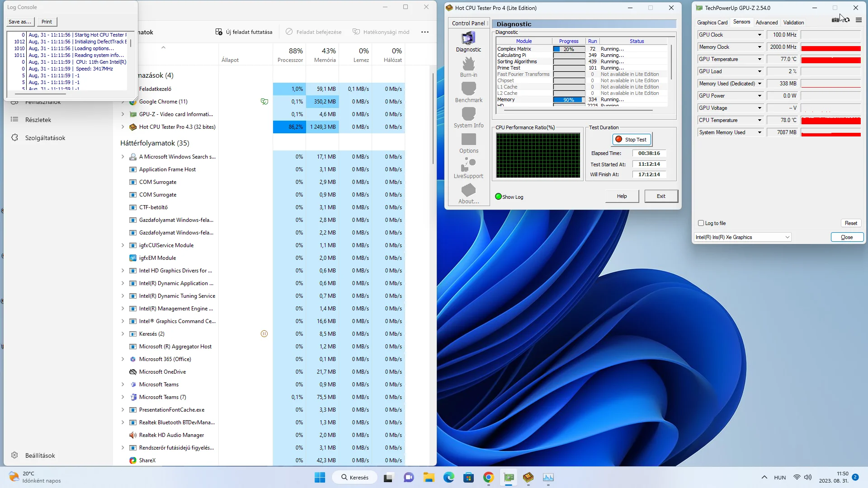Screen dimensions: 868x488
Task: Take GPU-Z screenshot with camera icon
Action: 835,20
